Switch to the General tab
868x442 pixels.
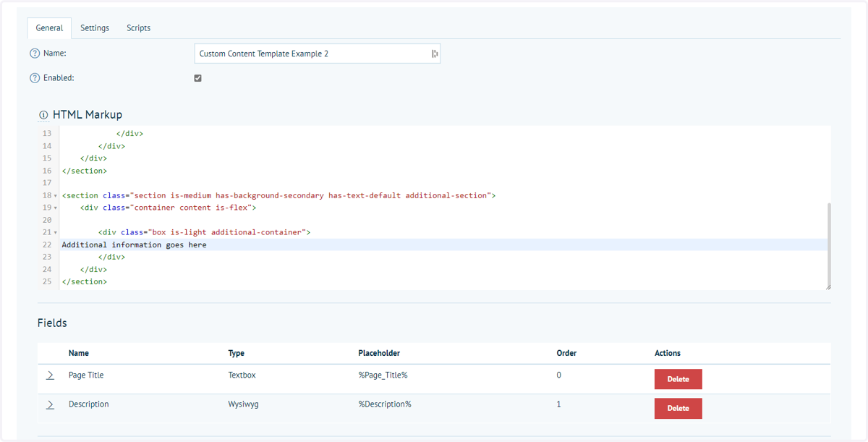point(49,28)
